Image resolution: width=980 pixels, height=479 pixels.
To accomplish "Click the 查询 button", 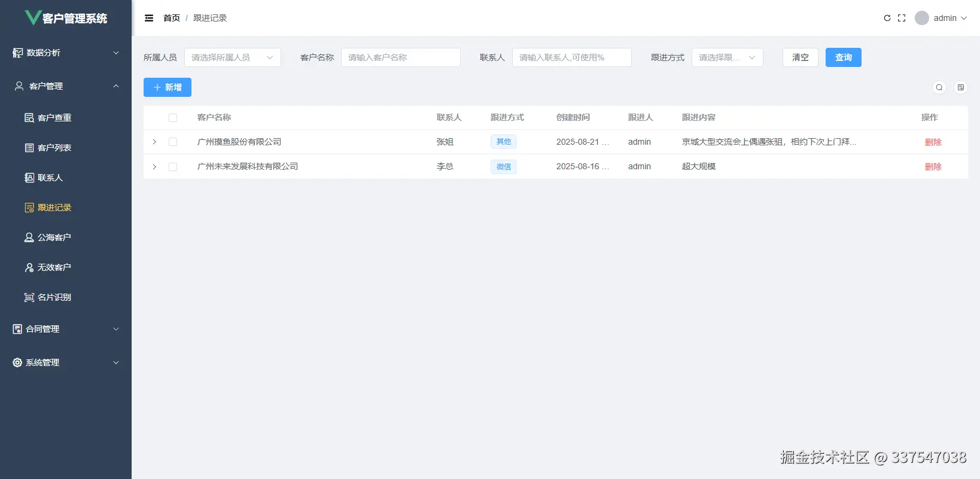I will pyautogui.click(x=844, y=57).
